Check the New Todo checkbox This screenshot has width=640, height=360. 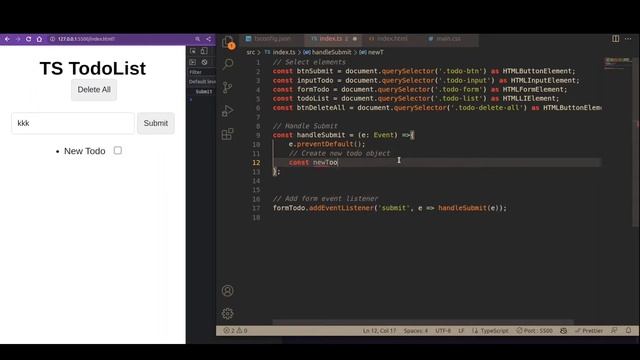118,151
